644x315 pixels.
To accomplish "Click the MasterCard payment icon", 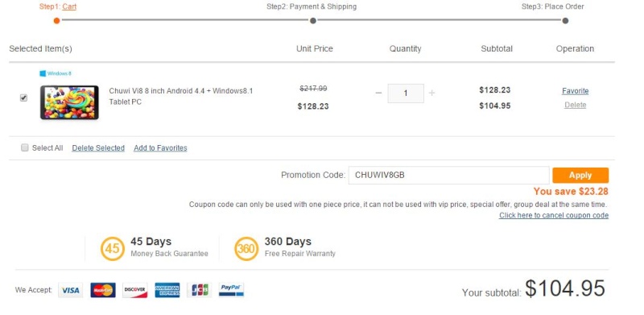I will pos(103,290).
